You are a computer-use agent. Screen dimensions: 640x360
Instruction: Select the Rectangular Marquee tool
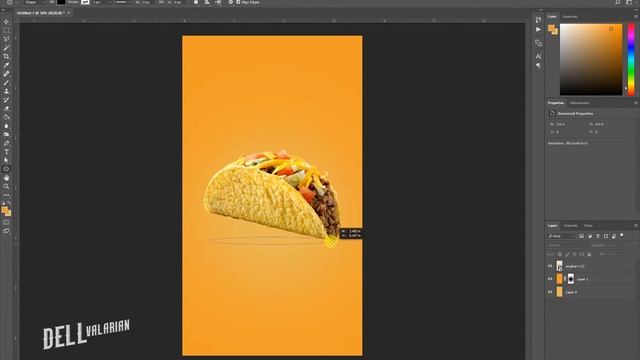[6, 31]
